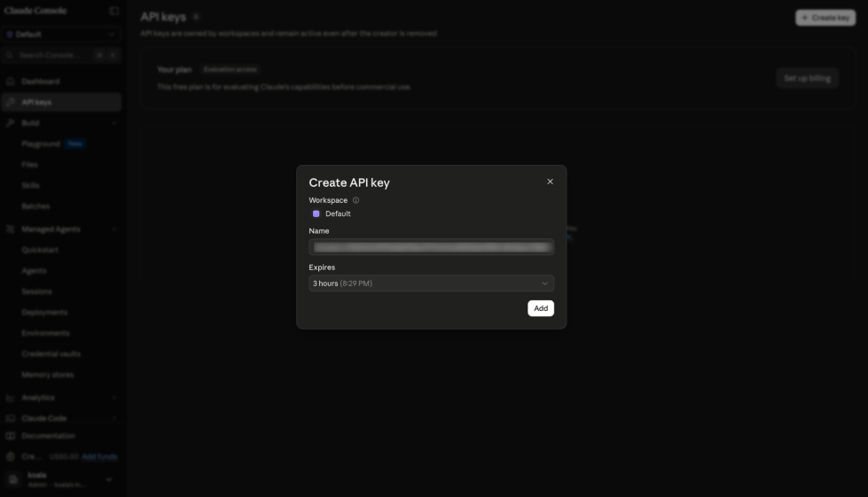Open Deployments in sidebar
The width and height of the screenshot is (868, 497).
(x=44, y=313)
